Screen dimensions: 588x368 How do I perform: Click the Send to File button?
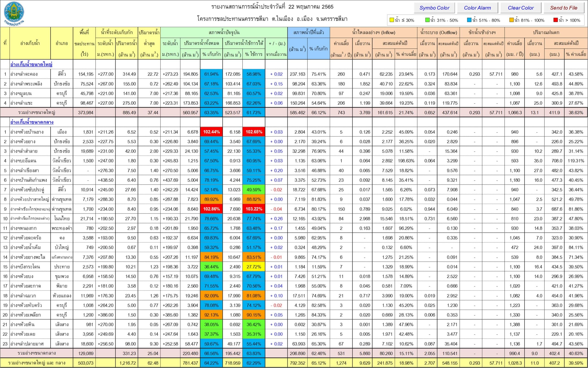point(563,8)
